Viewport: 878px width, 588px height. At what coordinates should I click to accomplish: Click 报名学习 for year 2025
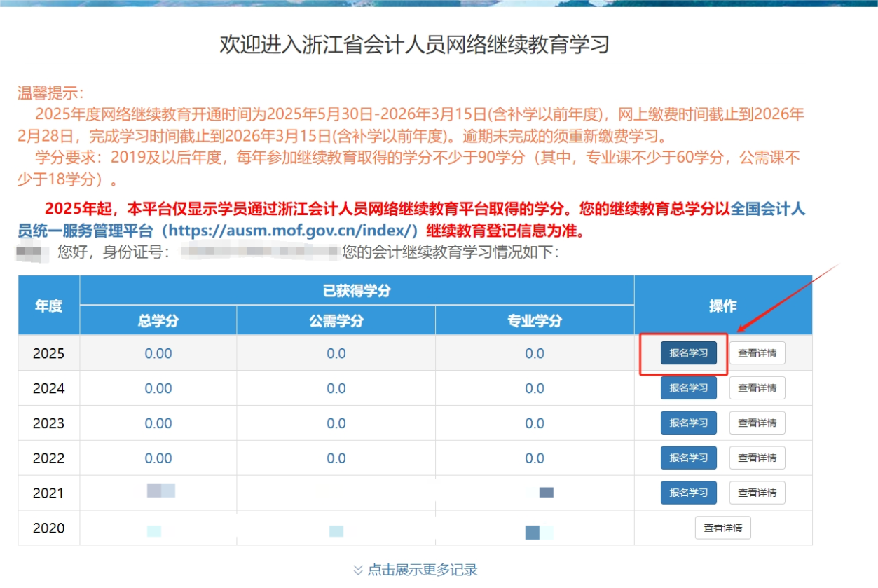pos(688,353)
